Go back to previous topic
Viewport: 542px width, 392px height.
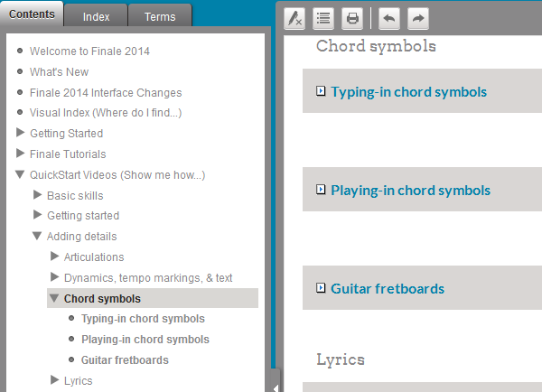[x=388, y=18]
